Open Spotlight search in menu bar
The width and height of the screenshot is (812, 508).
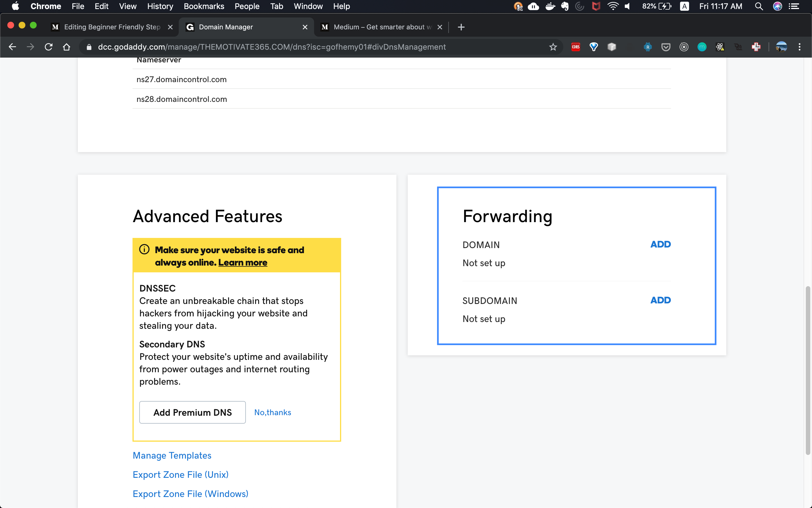[759, 6]
